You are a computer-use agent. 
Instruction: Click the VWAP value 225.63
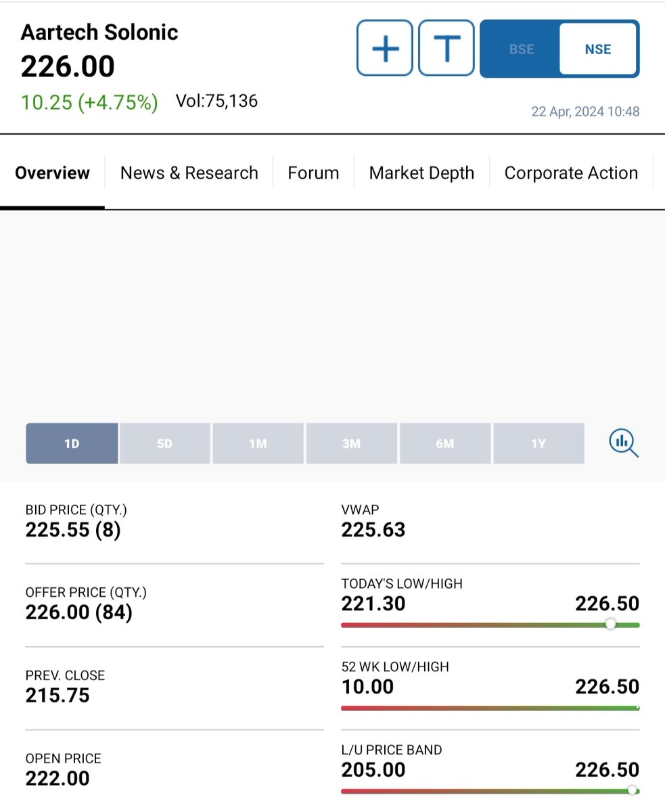373,530
